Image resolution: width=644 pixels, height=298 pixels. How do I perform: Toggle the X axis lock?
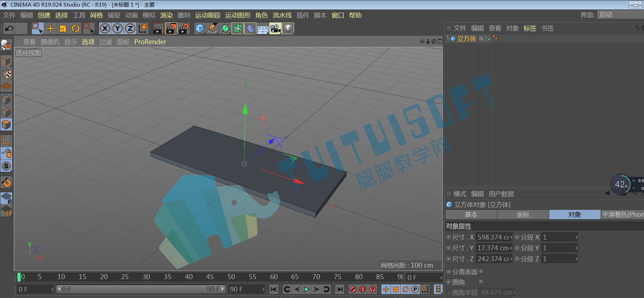pyautogui.click(x=105, y=28)
